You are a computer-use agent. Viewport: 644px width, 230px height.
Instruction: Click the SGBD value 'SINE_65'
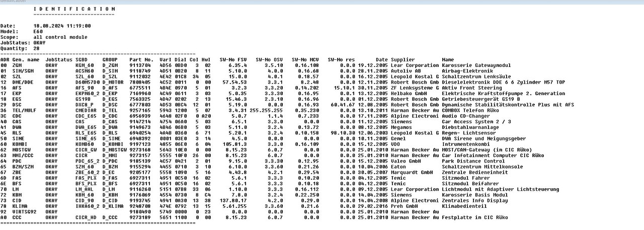coord(86,138)
